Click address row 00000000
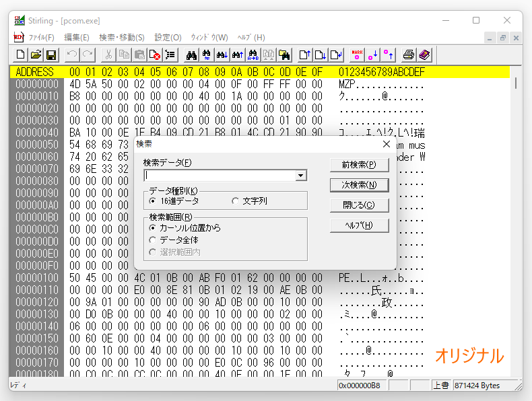This screenshot has width=532, height=401. coord(37,84)
